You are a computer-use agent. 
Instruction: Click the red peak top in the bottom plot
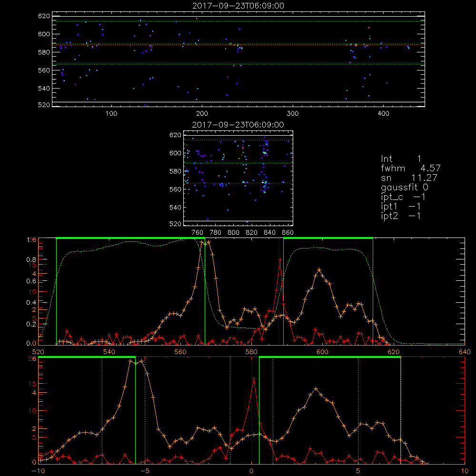(x=254, y=379)
